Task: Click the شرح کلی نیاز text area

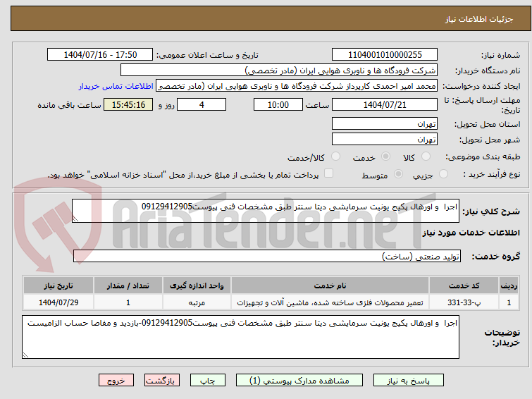Action: click(x=266, y=211)
